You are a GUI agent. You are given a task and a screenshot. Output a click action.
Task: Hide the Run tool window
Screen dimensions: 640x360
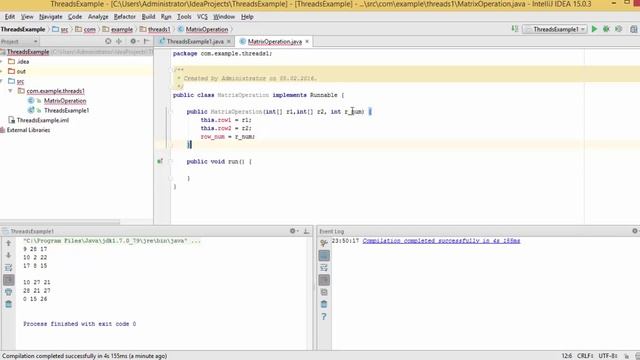(x=306, y=231)
